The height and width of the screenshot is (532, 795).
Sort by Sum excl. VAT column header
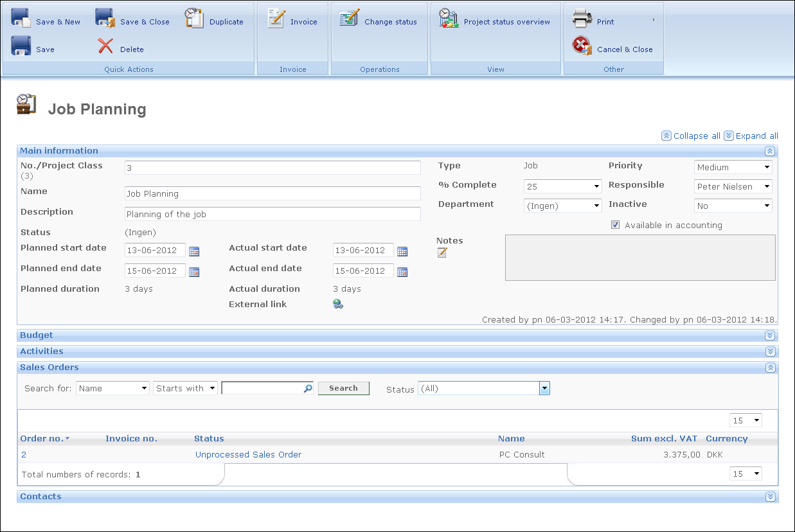pos(665,439)
